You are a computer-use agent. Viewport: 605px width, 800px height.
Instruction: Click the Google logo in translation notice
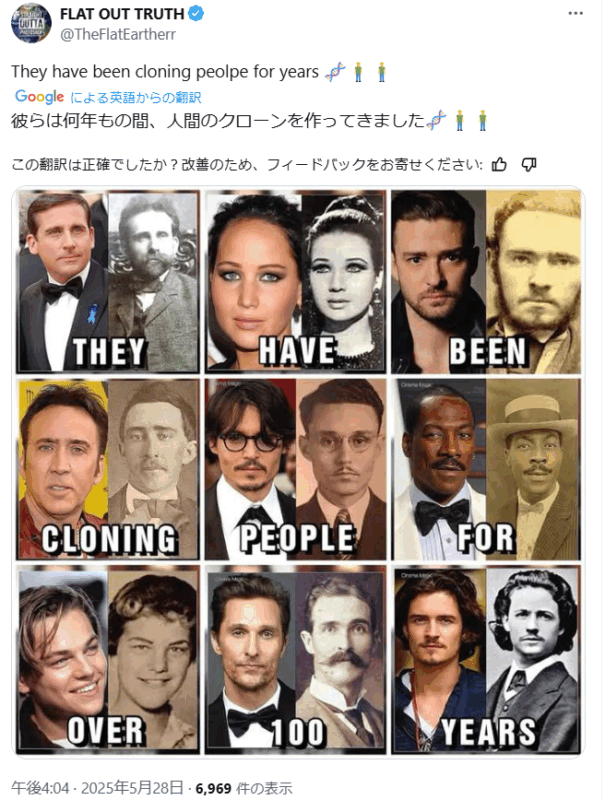39,96
